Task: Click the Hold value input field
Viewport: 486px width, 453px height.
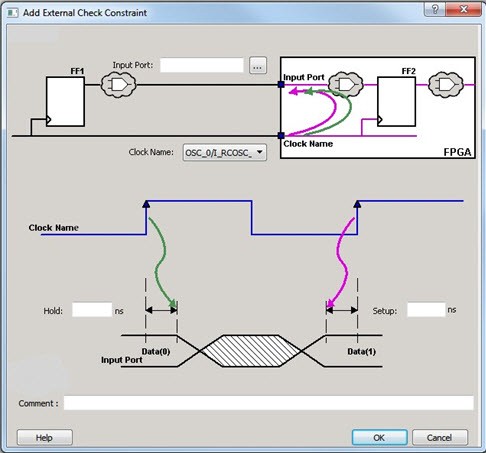Action: [92, 310]
